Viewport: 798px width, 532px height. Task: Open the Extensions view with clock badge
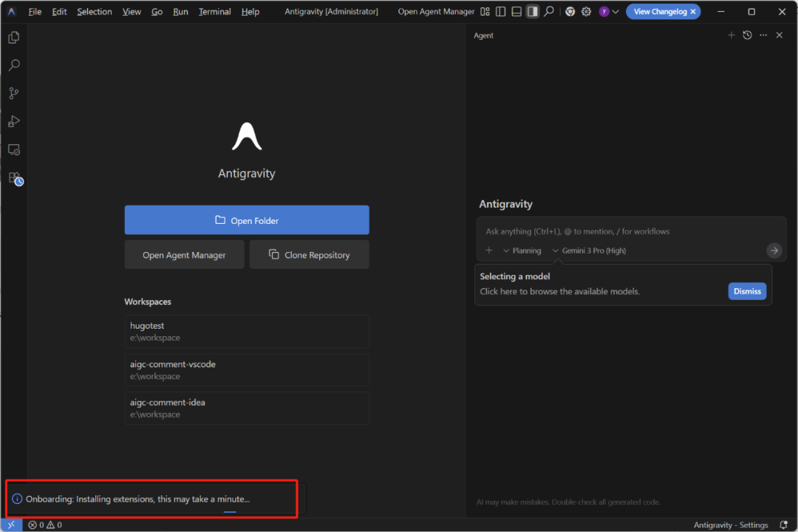(x=16, y=178)
